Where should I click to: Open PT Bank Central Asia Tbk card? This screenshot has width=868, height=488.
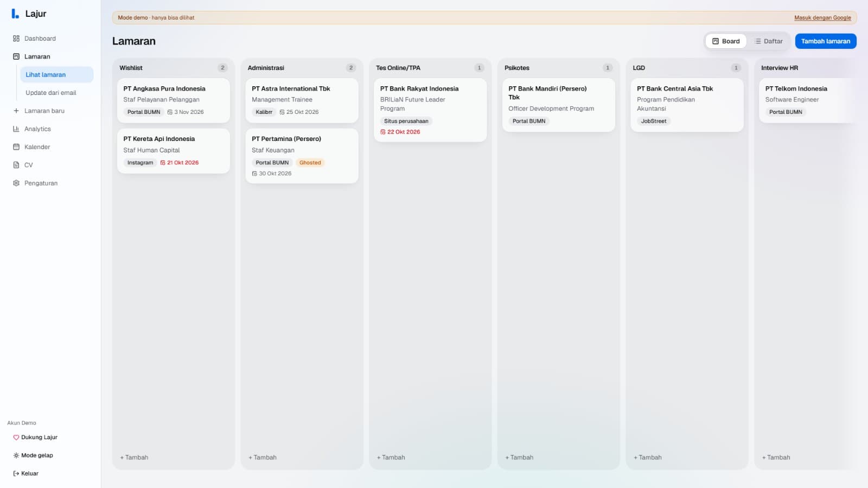(687, 105)
